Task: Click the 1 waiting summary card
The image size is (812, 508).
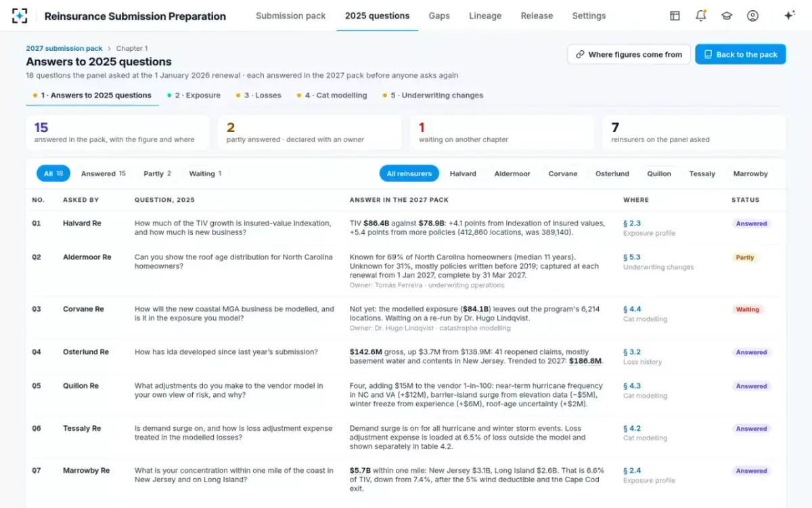Action: (x=502, y=133)
